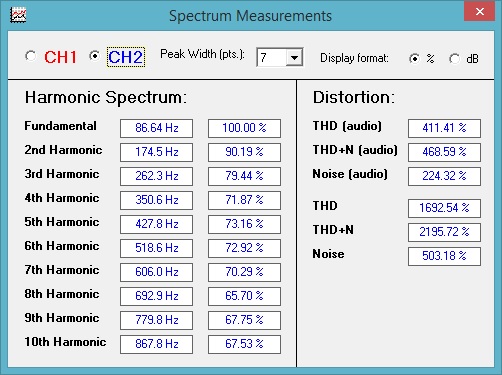
Task: Click the 10th Harmonic row label
Action: pyautogui.click(x=65, y=342)
